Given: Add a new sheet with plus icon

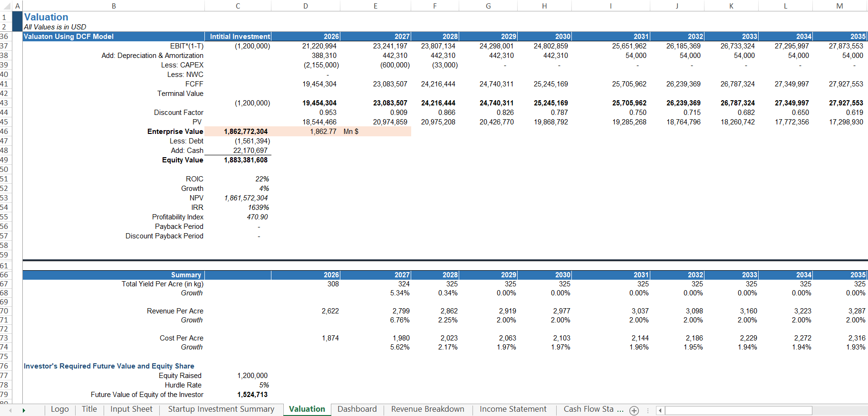Looking at the screenshot, I should 634,411.
